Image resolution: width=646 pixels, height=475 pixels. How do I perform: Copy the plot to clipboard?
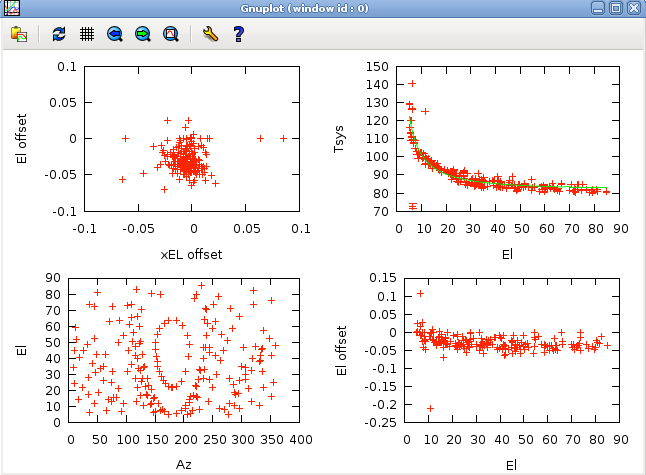coord(19,34)
